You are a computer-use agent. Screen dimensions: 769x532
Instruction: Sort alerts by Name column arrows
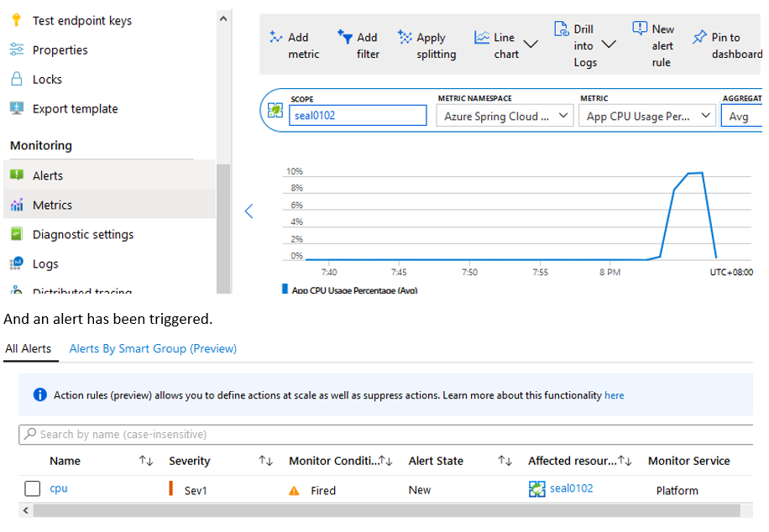(146, 461)
